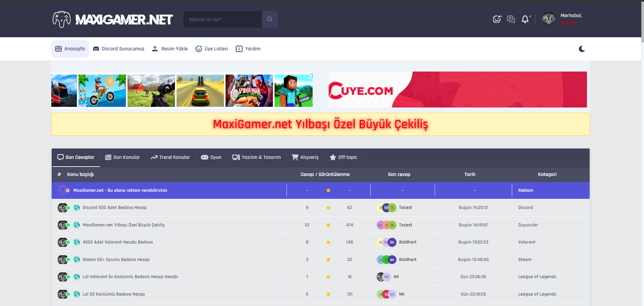
Task: Switch to the Off-topic tab
Action: (343, 157)
